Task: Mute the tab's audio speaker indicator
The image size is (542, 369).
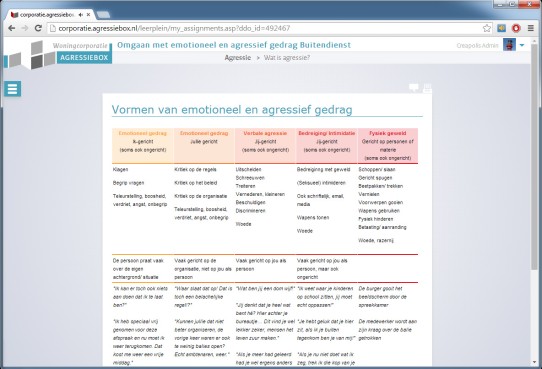Action: coord(81,15)
